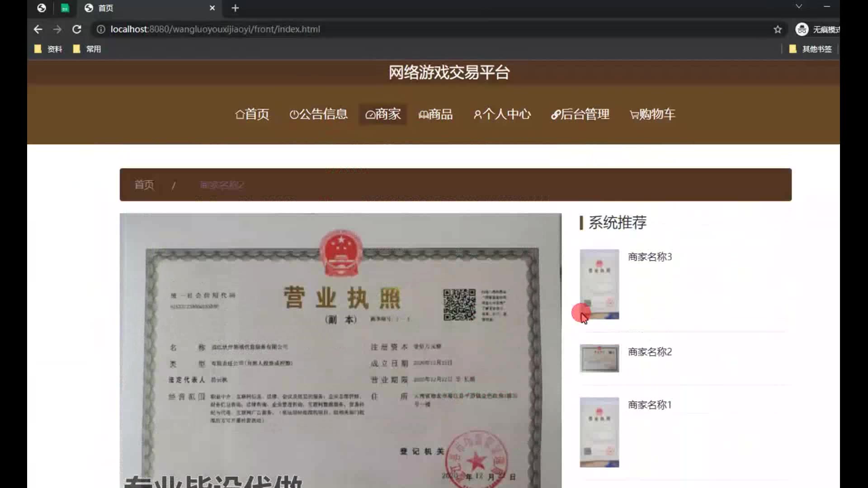Go back with the browser back arrow
The image size is (868, 488).
tap(38, 29)
